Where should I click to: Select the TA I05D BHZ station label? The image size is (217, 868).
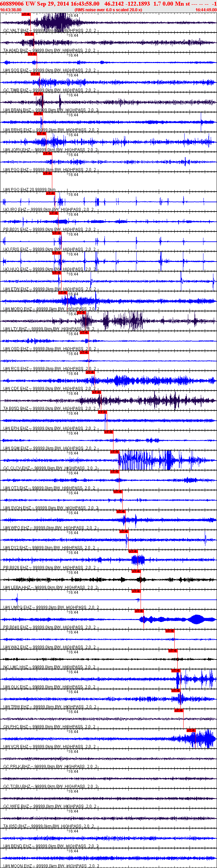click(49, 826)
